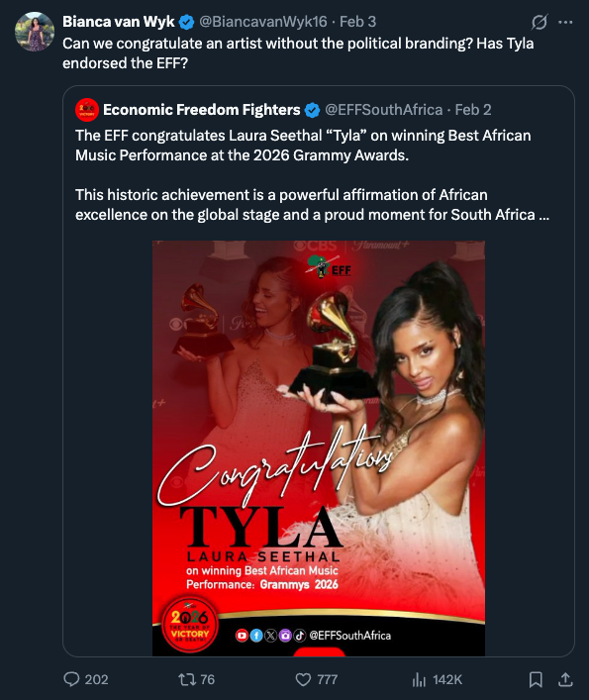Viewport: 589px width, 700px height.
Task: Open the Tyla congratulations poster image
Action: [319, 449]
